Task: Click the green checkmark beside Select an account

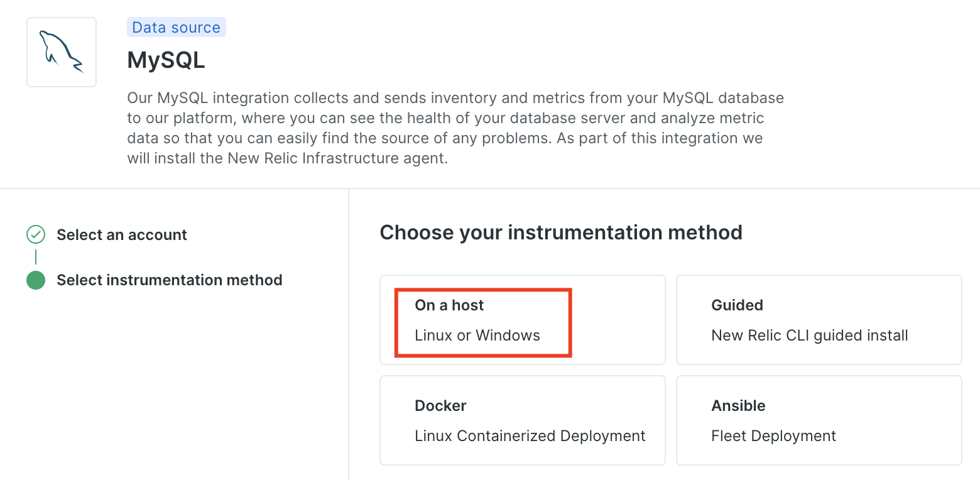Action: pos(36,235)
